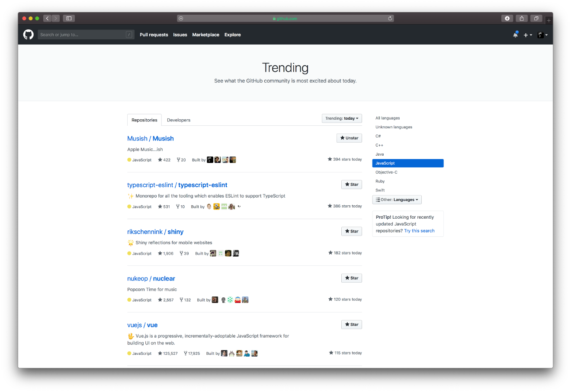Open the Marketplace menu item

pos(205,35)
